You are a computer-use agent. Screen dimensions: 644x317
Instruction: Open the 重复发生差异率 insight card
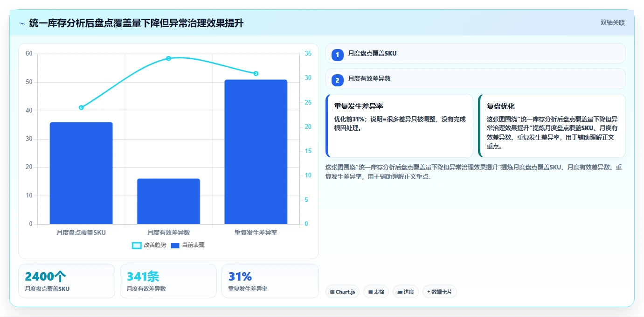point(399,126)
